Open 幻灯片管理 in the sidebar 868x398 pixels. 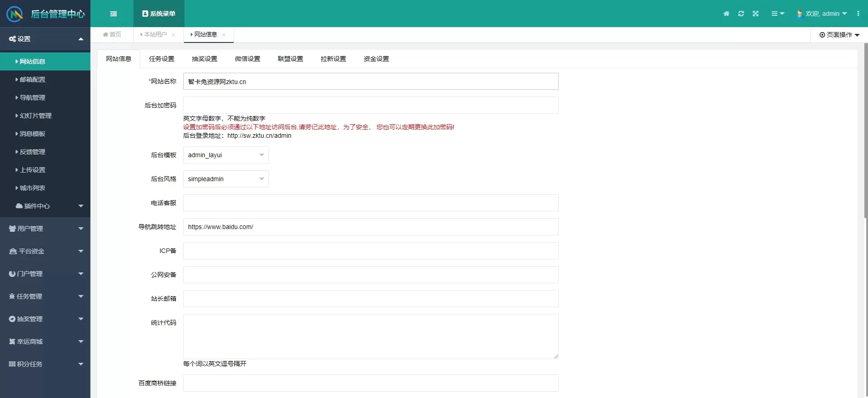click(35, 116)
